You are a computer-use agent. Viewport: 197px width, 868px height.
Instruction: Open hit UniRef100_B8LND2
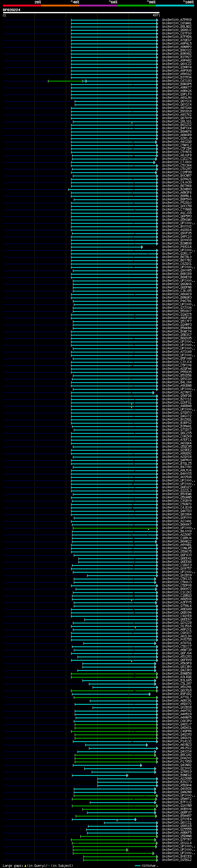click(x=177, y=26)
